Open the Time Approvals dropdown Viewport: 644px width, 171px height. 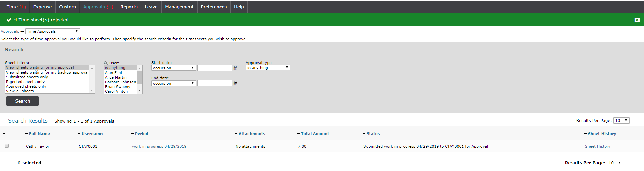[52, 31]
